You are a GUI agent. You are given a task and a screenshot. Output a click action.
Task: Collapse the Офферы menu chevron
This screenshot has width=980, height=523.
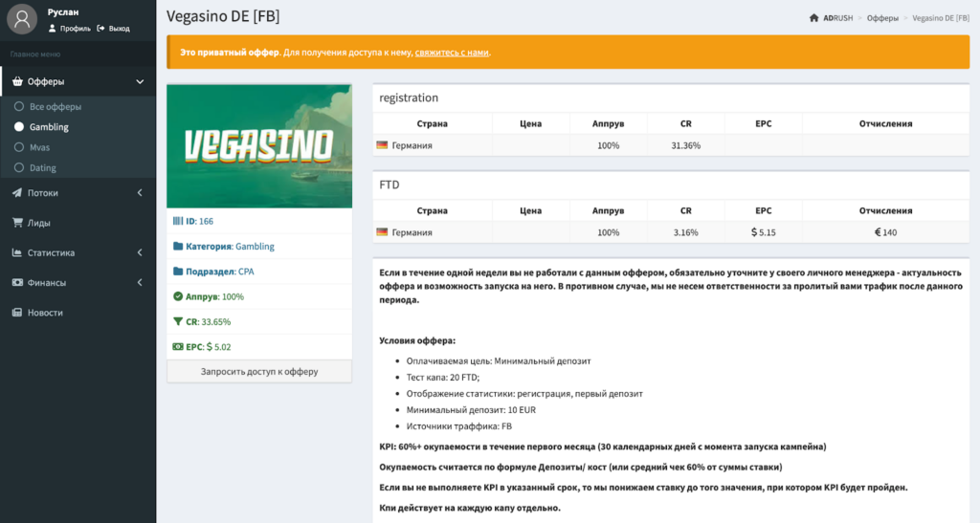(x=140, y=82)
